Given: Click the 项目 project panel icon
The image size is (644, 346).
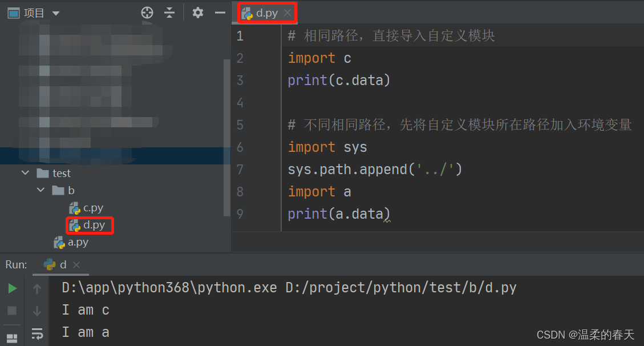Looking at the screenshot, I should point(14,13).
